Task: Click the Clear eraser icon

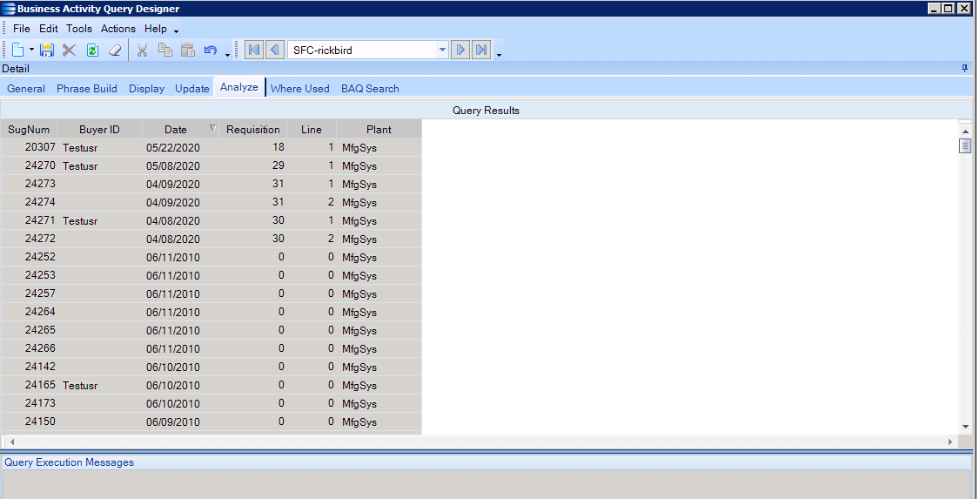Action: point(115,50)
